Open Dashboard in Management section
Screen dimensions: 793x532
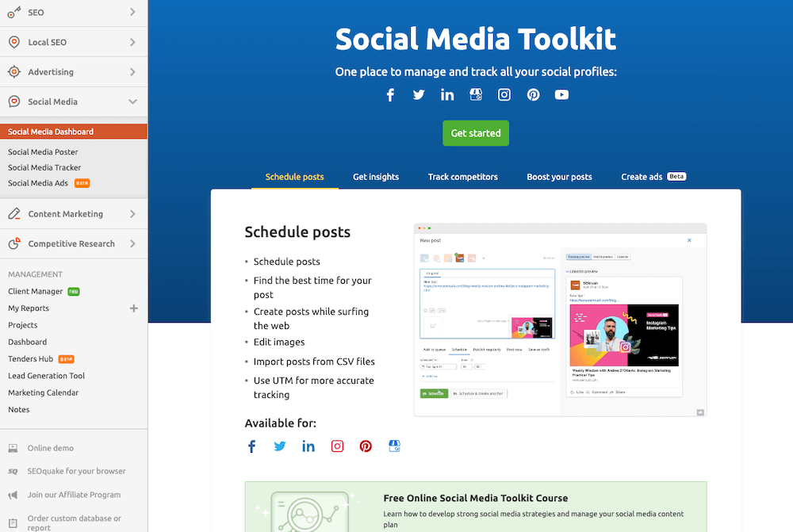[x=27, y=342]
